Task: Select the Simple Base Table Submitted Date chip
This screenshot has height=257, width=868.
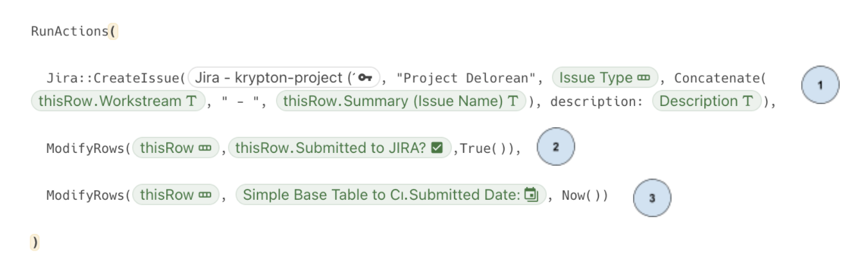Action: coord(391,195)
